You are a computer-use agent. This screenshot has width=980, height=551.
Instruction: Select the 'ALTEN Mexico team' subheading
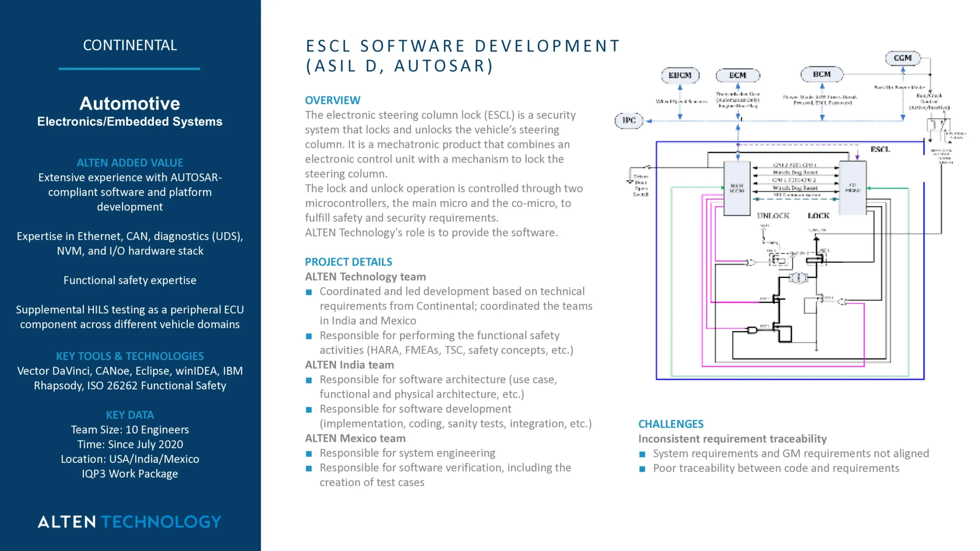coord(355,438)
